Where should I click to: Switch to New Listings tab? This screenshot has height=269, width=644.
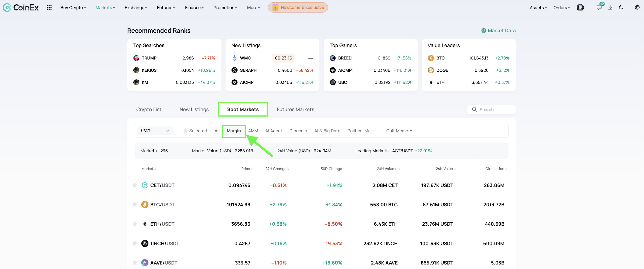coord(194,109)
